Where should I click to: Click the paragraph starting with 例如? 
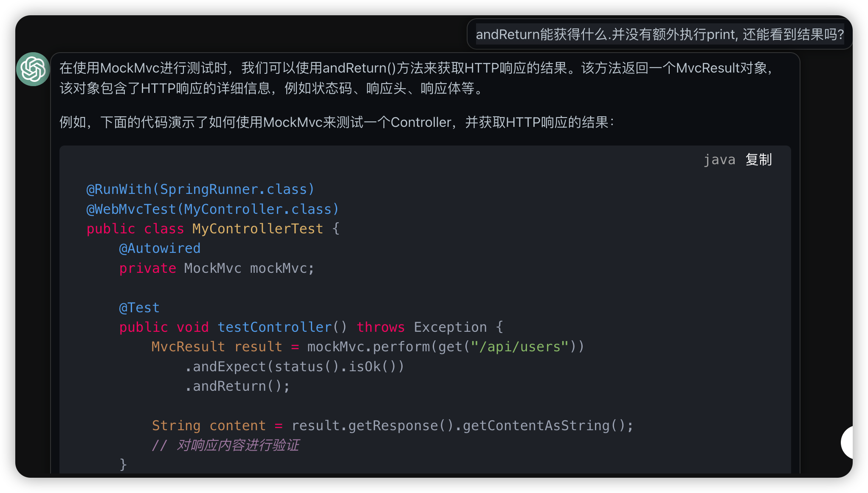[336, 123]
